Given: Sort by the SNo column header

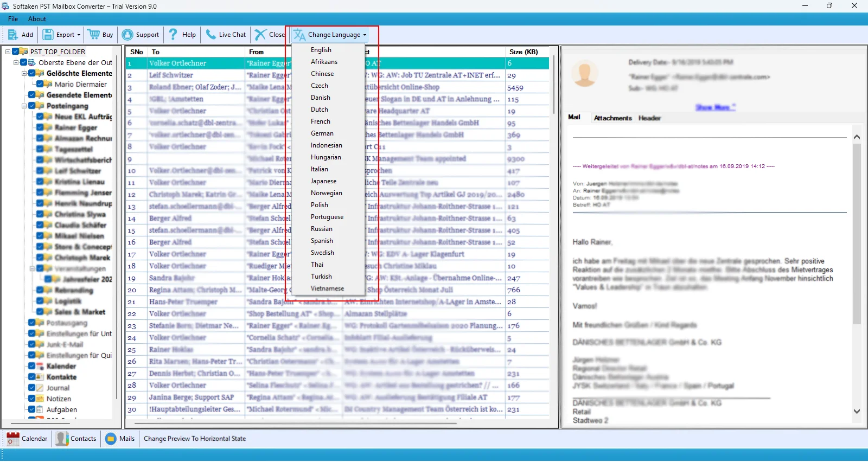Looking at the screenshot, I should click(x=137, y=52).
